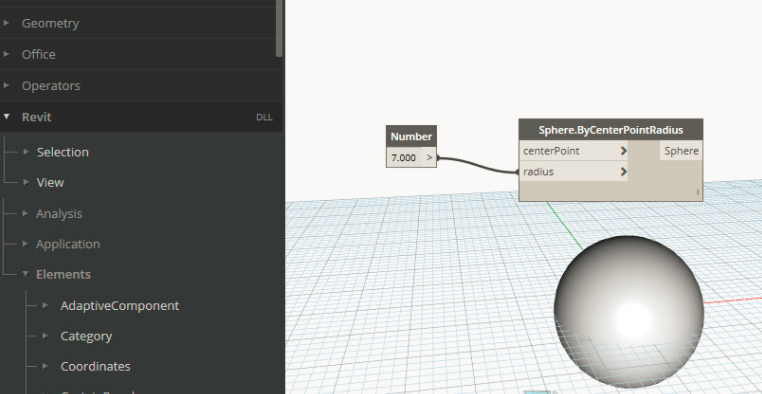762x394 pixels.
Task: Open the Application subcategory
Action: coord(68,243)
